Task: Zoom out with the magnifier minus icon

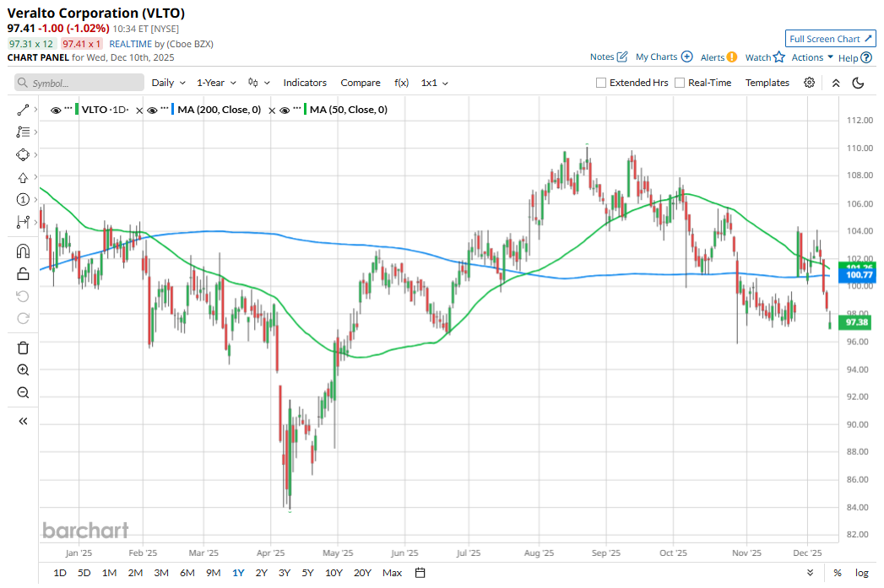Action: [23, 392]
